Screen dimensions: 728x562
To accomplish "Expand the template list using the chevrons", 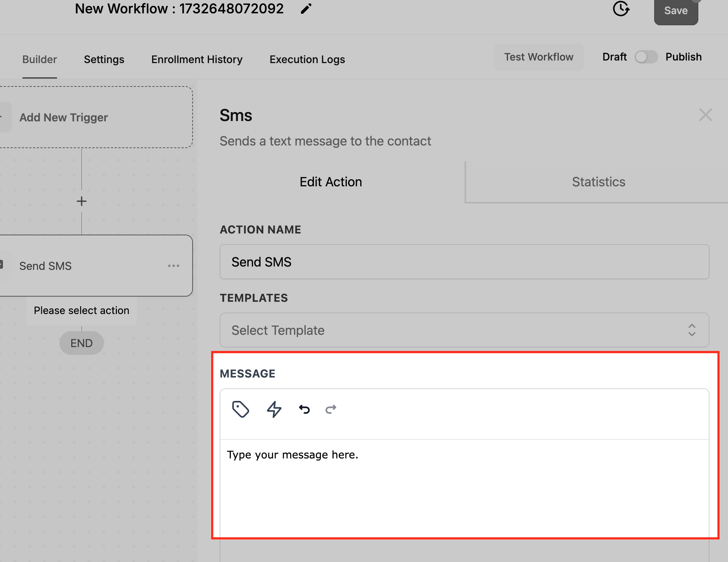I will pos(692,330).
